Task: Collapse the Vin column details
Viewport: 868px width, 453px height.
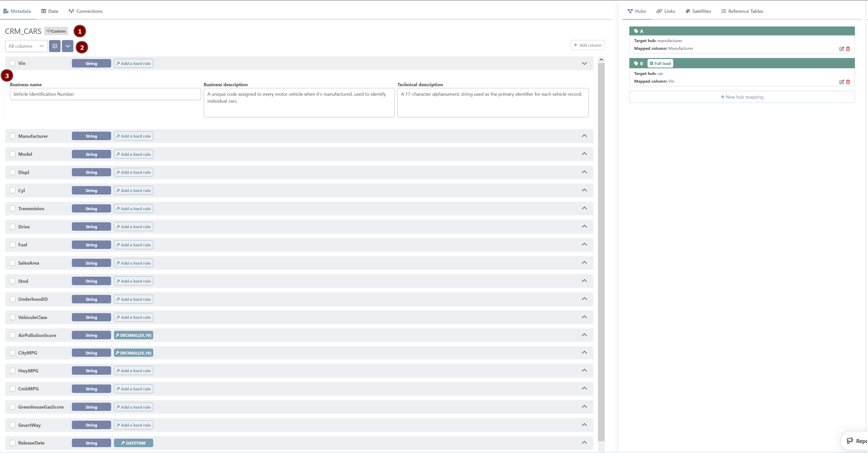Action: [x=584, y=63]
